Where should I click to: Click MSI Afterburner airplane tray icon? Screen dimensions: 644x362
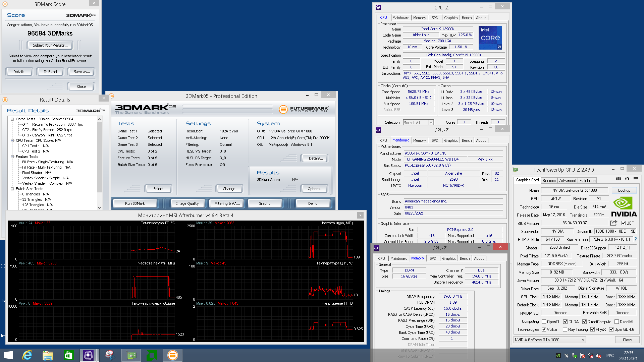click(x=566, y=356)
